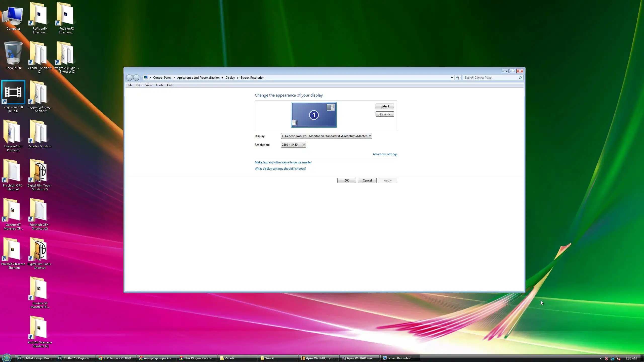Image resolution: width=644 pixels, height=362 pixels.
Task: Click the search magnifier icon
Action: click(x=520, y=78)
